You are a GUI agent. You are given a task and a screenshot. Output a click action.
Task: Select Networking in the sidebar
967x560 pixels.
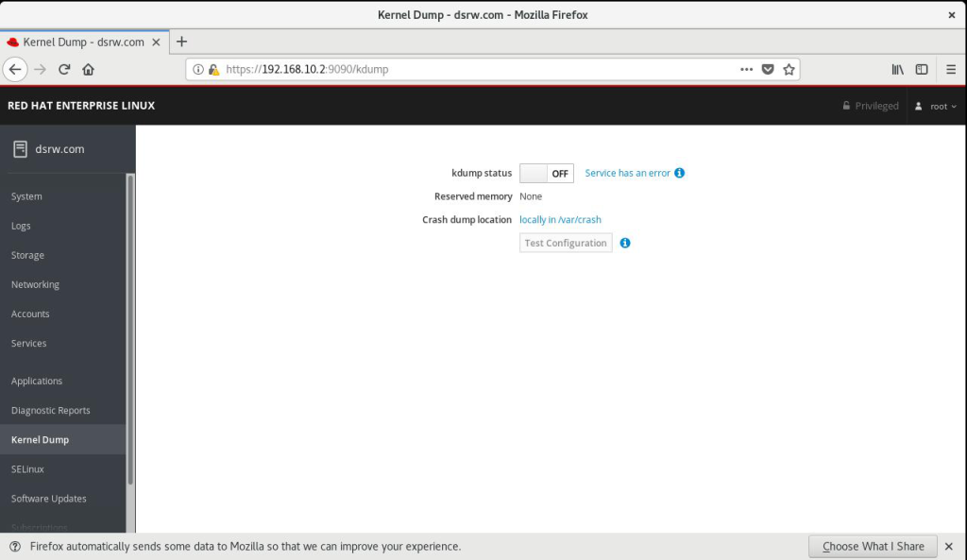click(35, 284)
